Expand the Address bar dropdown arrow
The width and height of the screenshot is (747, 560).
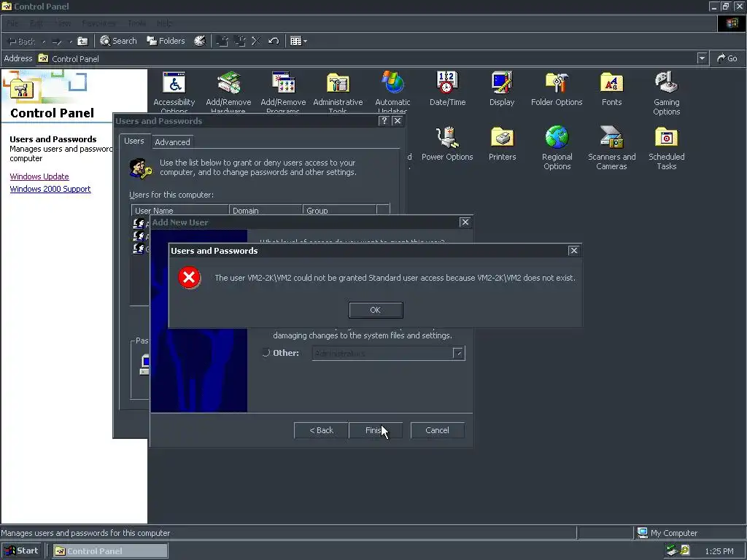(702, 58)
